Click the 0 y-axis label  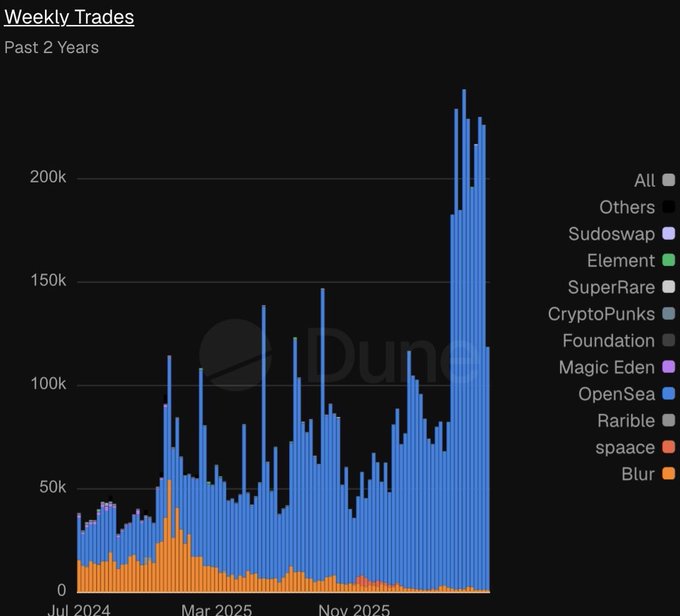[62, 590]
